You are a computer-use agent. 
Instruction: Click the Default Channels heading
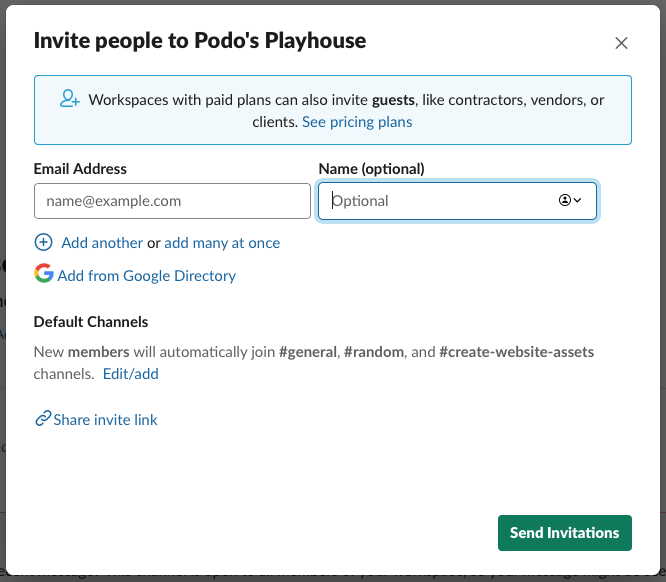91,322
